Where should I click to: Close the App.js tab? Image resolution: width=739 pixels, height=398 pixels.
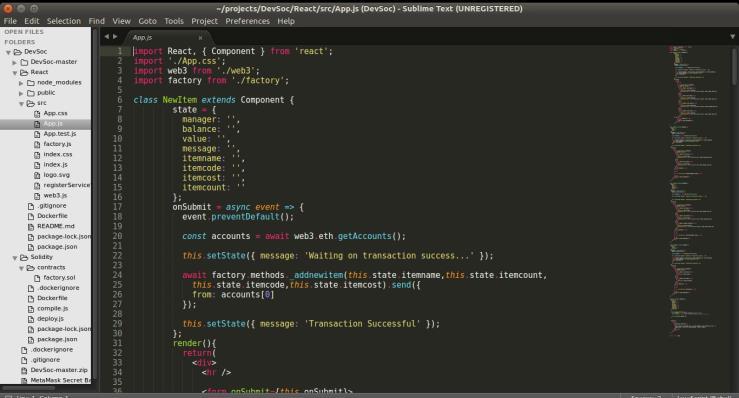[x=200, y=38]
